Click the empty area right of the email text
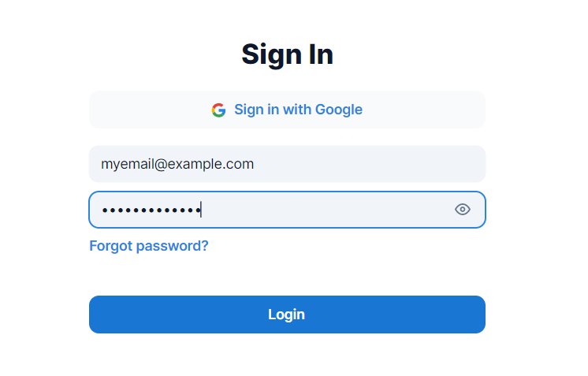Viewport: 588px width, 376px height. coord(370,164)
